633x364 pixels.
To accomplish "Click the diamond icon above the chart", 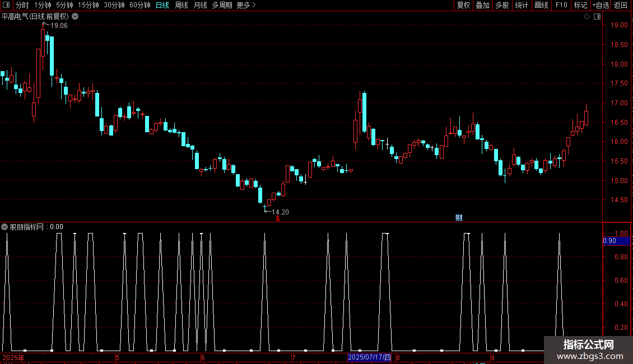I will tap(587, 16).
